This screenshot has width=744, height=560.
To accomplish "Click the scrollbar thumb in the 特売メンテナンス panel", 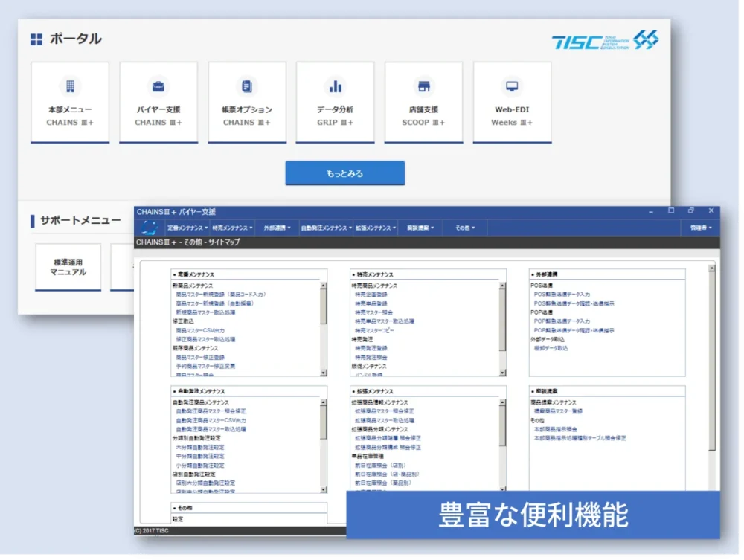I will [502, 320].
